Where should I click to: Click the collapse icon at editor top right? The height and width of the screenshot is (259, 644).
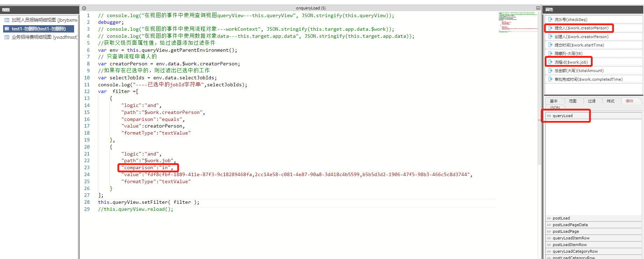538,8
